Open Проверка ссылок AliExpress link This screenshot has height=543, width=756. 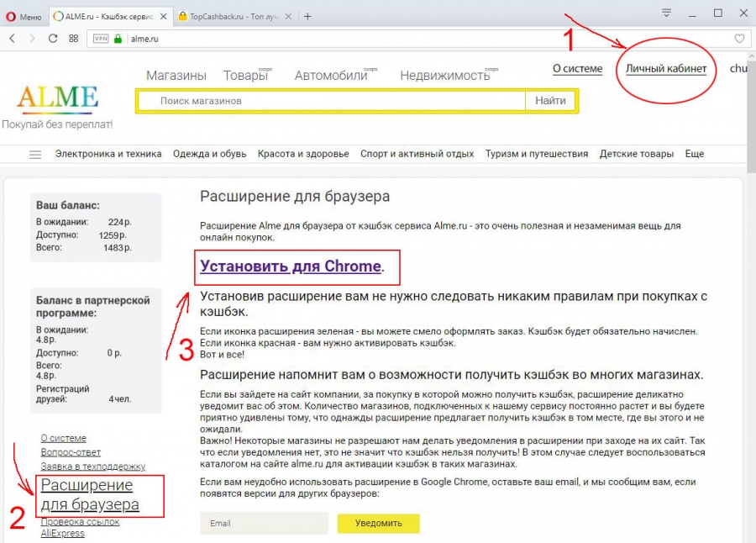pos(80,528)
